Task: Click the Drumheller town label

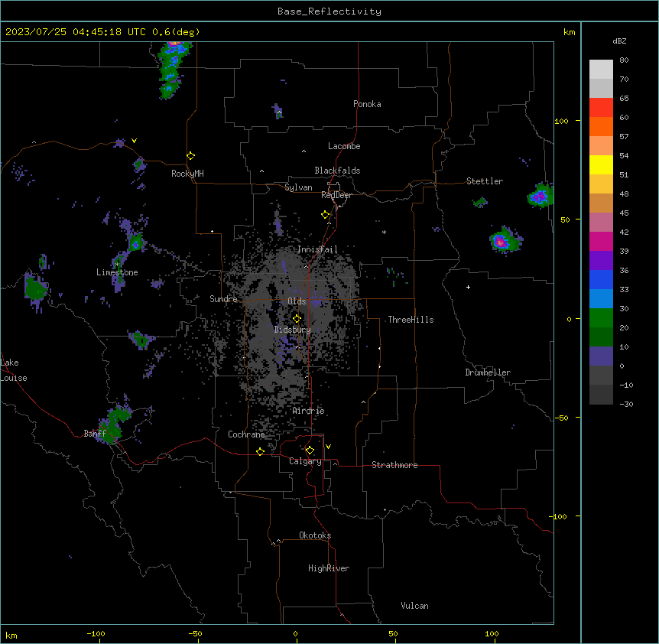Action: [x=488, y=372]
